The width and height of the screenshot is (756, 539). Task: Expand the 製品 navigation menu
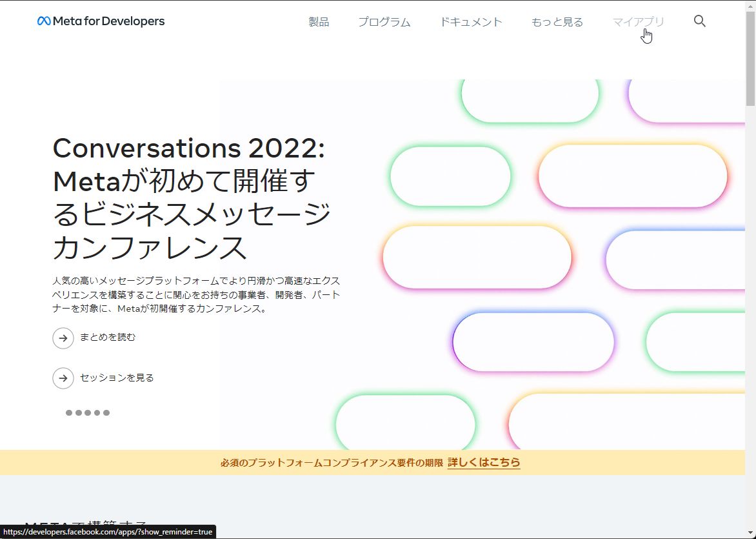point(319,22)
